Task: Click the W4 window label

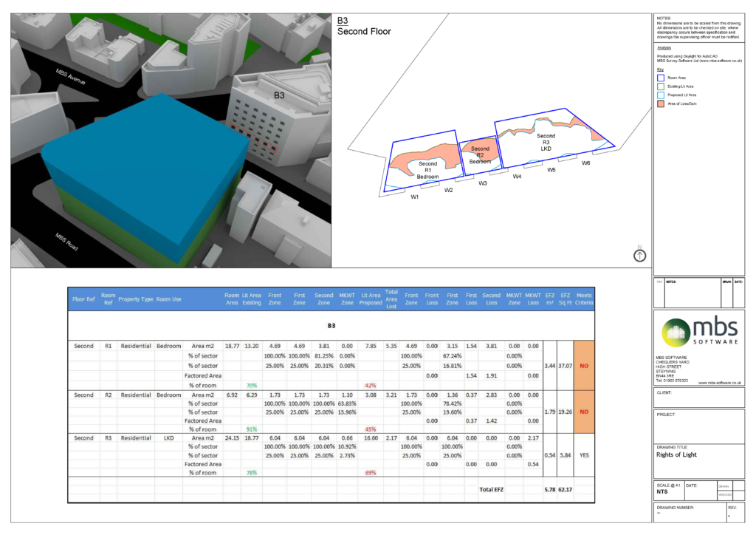Action: click(x=517, y=177)
